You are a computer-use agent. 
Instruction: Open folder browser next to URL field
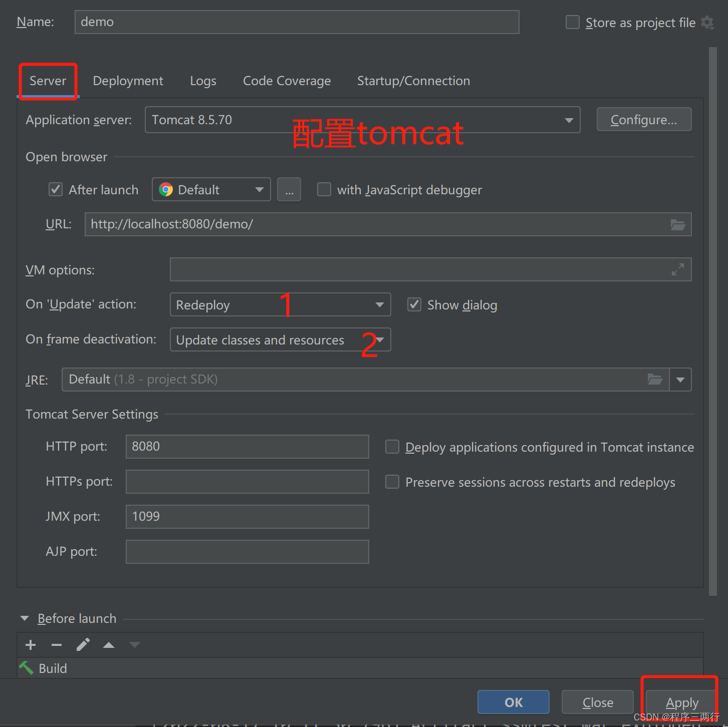tap(678, 224)
